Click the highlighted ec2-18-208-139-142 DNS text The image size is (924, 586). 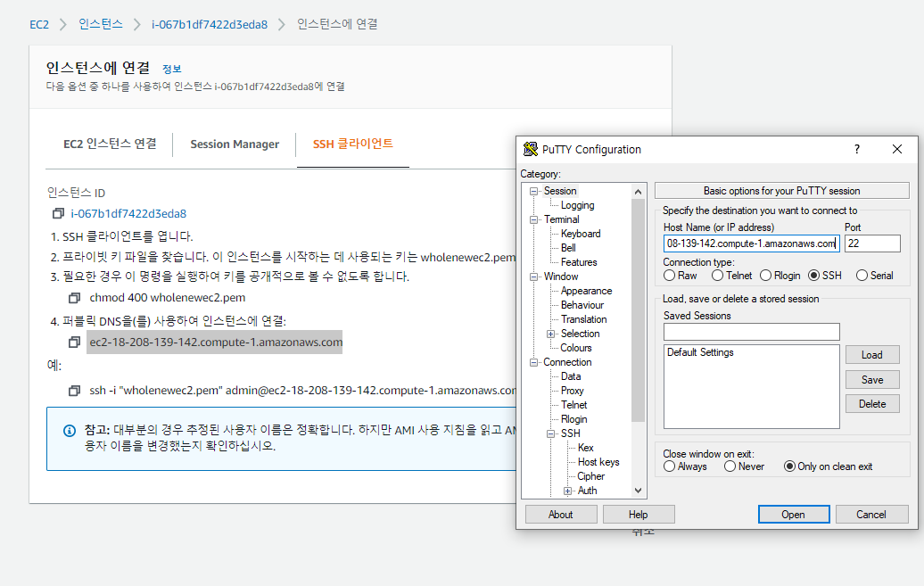click(x=216, y=342)
